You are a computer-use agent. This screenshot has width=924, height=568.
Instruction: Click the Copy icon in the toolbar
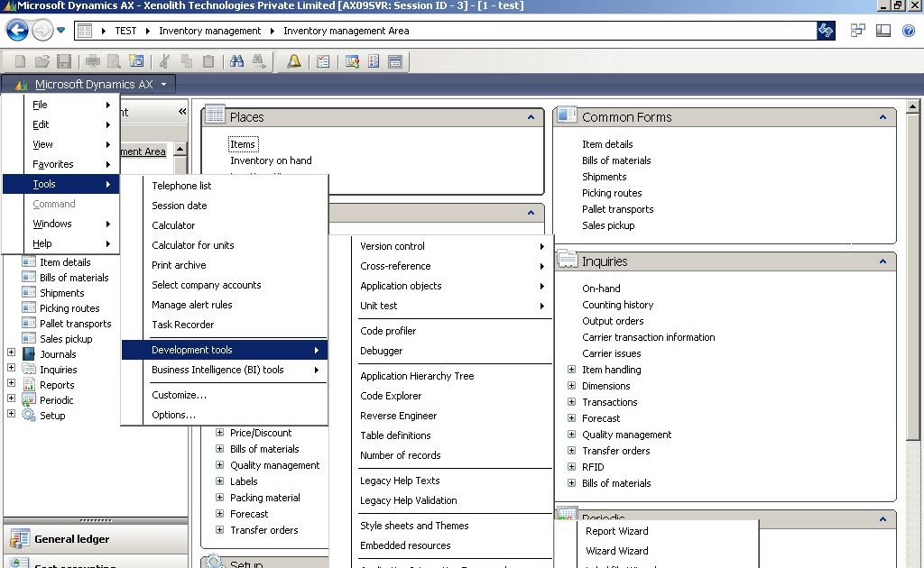188,61
